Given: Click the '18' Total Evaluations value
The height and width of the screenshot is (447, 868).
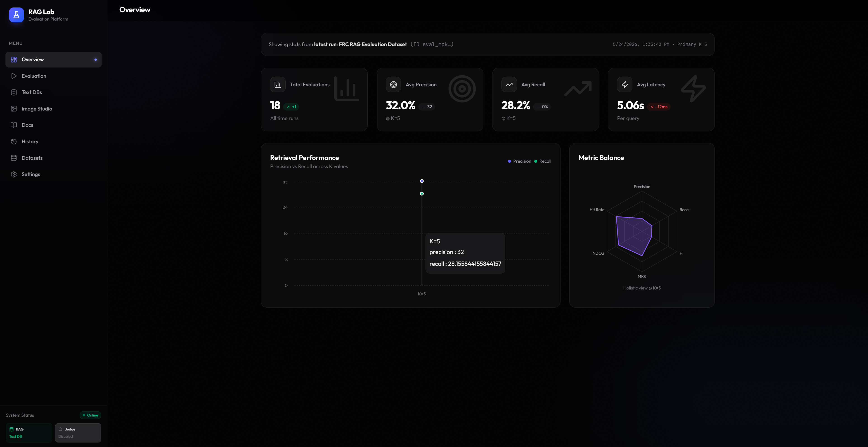Looking at the screenshot, I should [275, 106].
